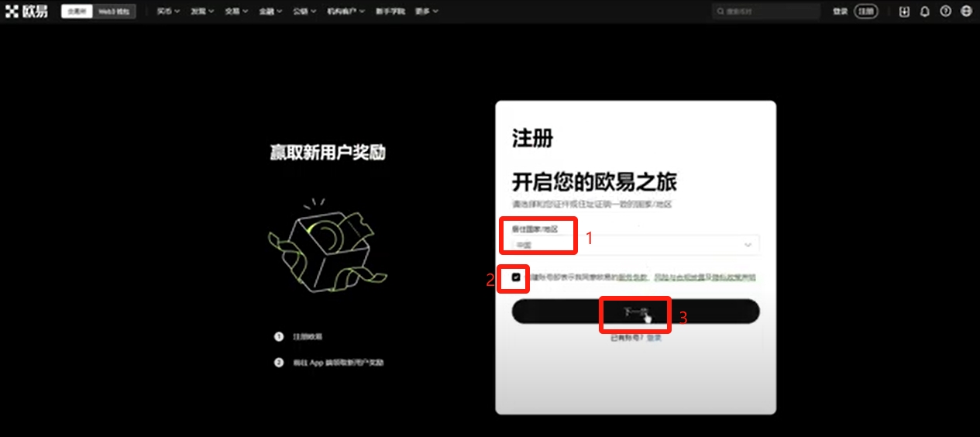Image resolution: width=980 pixels, height=437 pixels.
Task: Click the globe language icon
Action: click(x=966, y=12)
